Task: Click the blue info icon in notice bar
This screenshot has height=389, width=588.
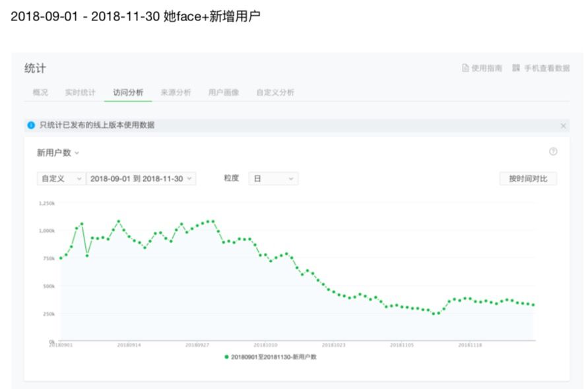Action: point(31,125)
